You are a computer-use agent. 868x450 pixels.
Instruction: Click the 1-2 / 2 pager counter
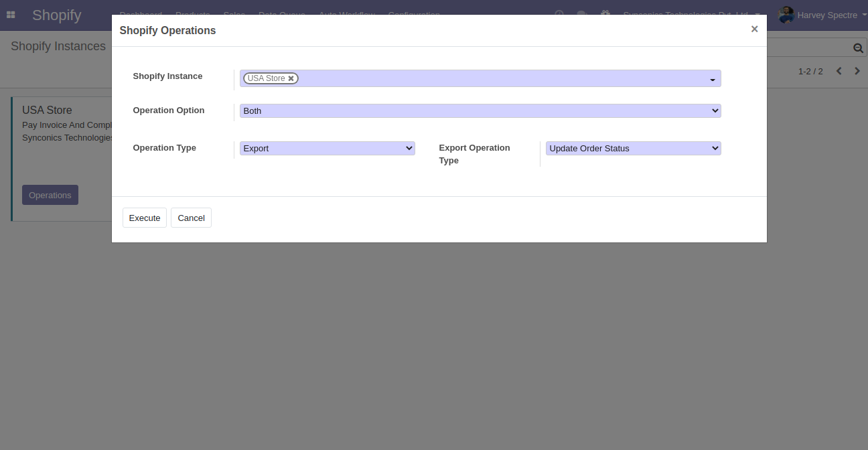[810, 71]
